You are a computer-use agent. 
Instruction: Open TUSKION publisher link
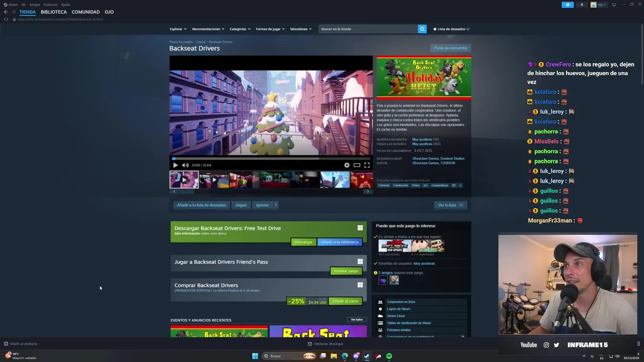448,163
